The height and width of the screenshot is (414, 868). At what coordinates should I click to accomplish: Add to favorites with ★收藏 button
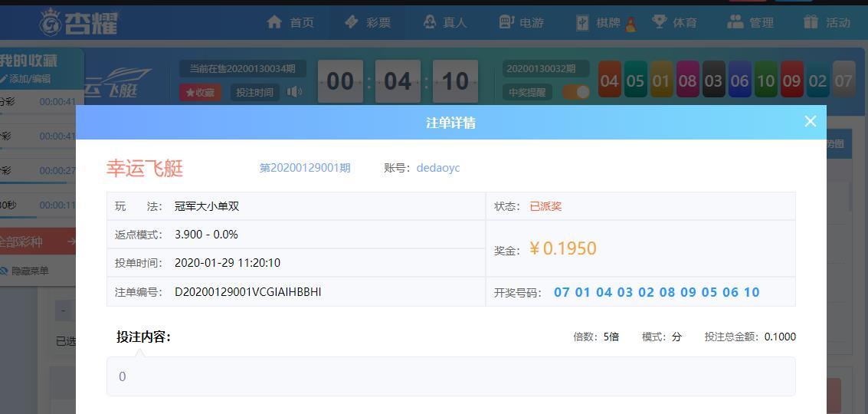tap(200, 93)
